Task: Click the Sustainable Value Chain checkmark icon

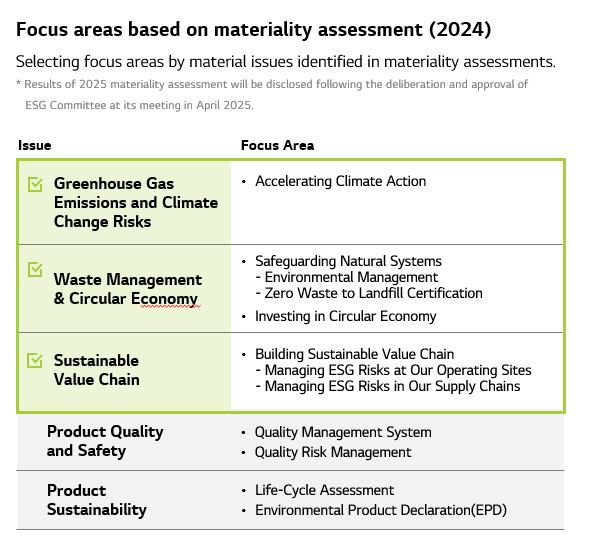Action: [x=35, y=360]
